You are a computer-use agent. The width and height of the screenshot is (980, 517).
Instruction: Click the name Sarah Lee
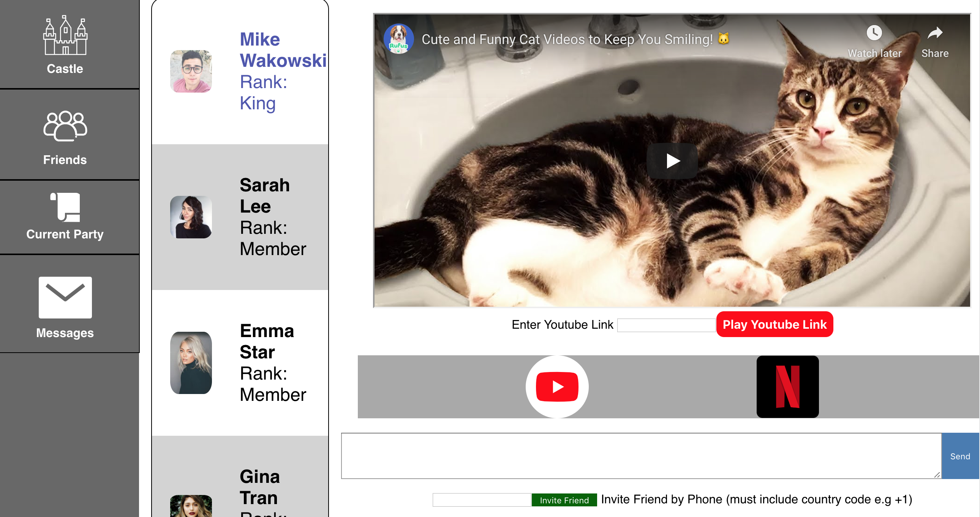265,196
